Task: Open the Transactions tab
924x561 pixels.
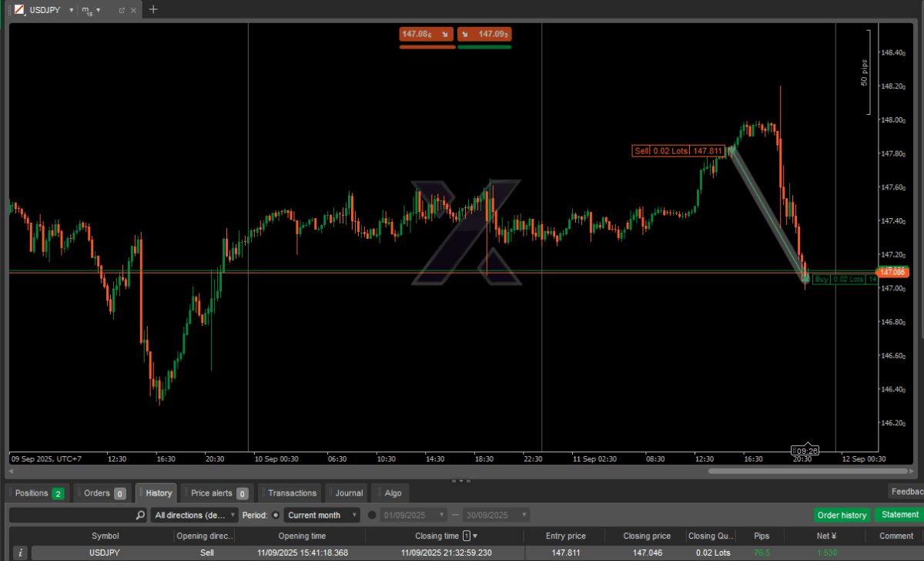Action: pyautogui.click(x=291, y=493)
